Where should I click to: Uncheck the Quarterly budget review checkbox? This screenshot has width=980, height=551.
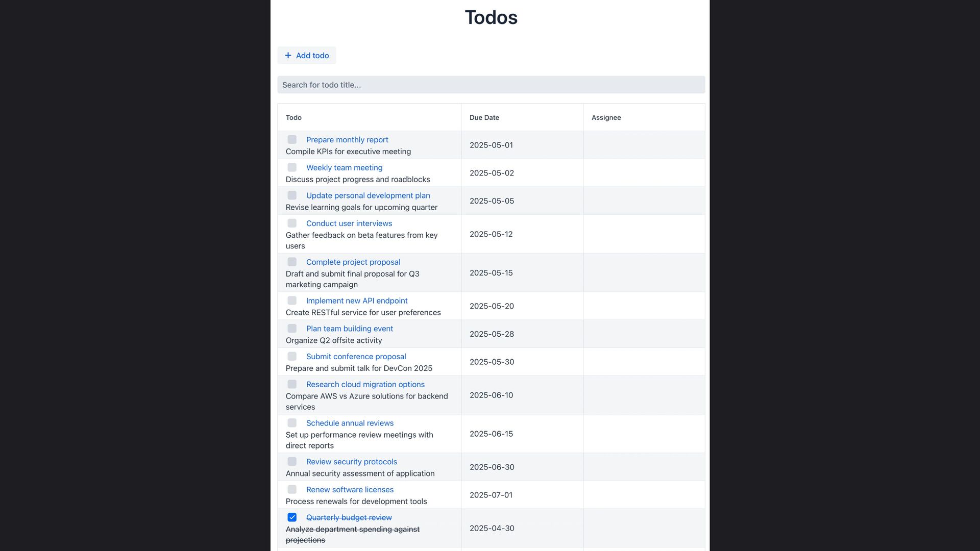(292, 517)
